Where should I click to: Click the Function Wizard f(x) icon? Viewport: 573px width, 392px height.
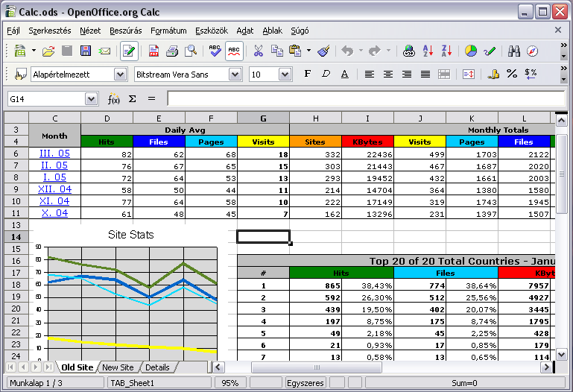point(113,99)
